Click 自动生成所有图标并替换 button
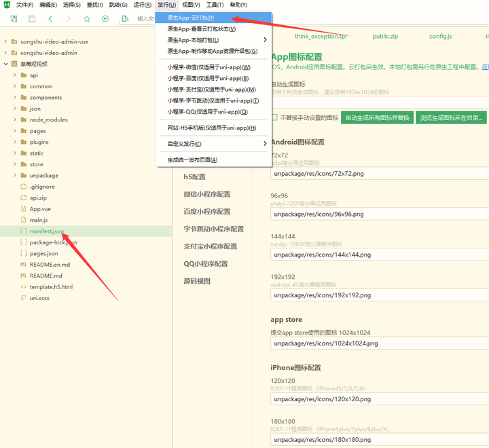Image resolution: width=489 pixels, height=448 pixels. click(x=377, y=117)
